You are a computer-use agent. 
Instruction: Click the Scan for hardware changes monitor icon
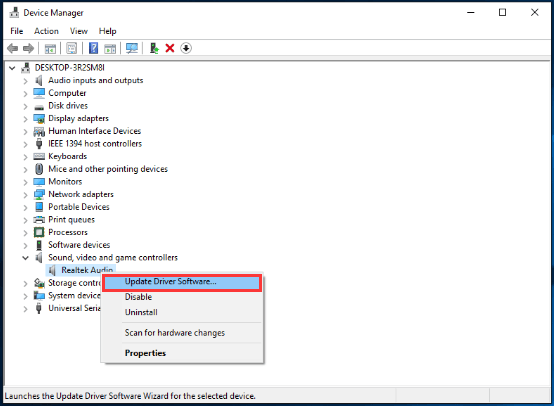tap(132, 48)
